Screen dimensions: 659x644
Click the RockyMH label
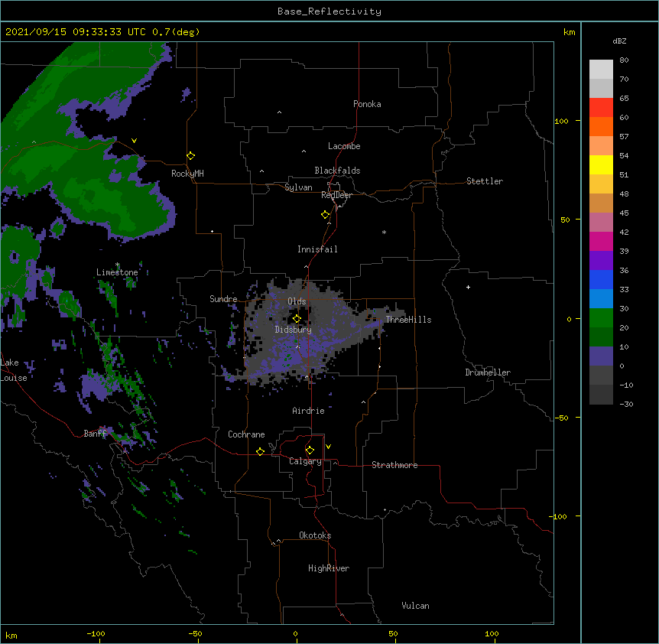(x=187, y=174)
